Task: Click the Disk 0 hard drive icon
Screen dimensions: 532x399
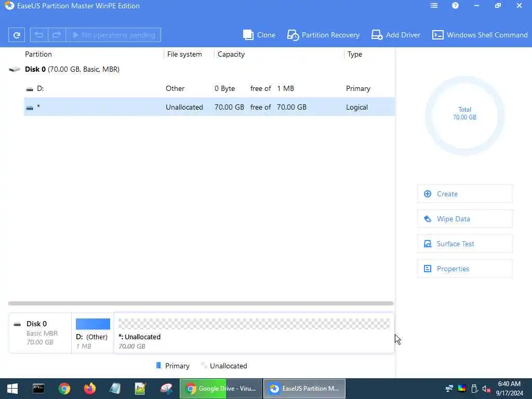Action: (14, 70)
